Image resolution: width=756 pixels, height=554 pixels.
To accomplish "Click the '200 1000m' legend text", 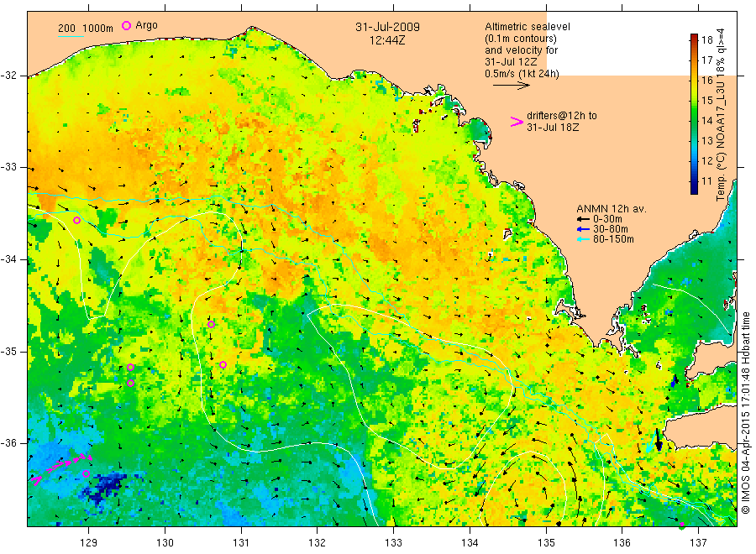I will point(86,28).
